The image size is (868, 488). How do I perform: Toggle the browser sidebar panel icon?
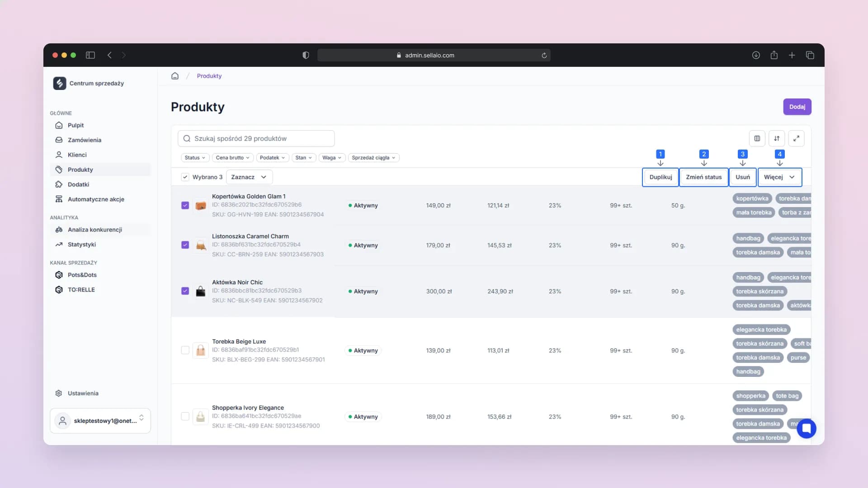pos(90,55)
